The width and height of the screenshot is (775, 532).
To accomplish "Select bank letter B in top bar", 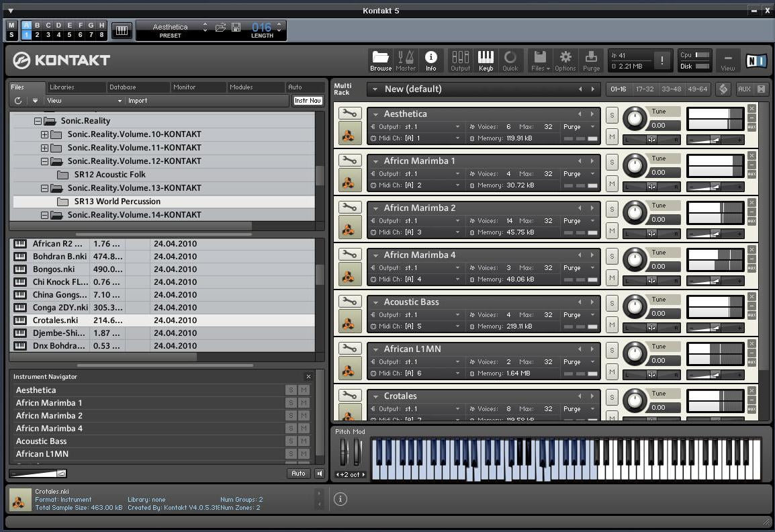I will point(37,26).
